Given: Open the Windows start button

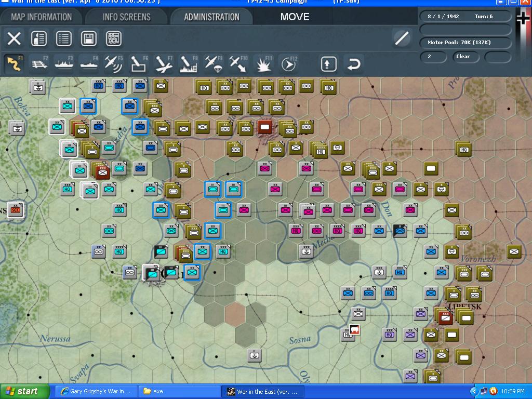Looking at the screenshot, I should click(x=24, y=391).
